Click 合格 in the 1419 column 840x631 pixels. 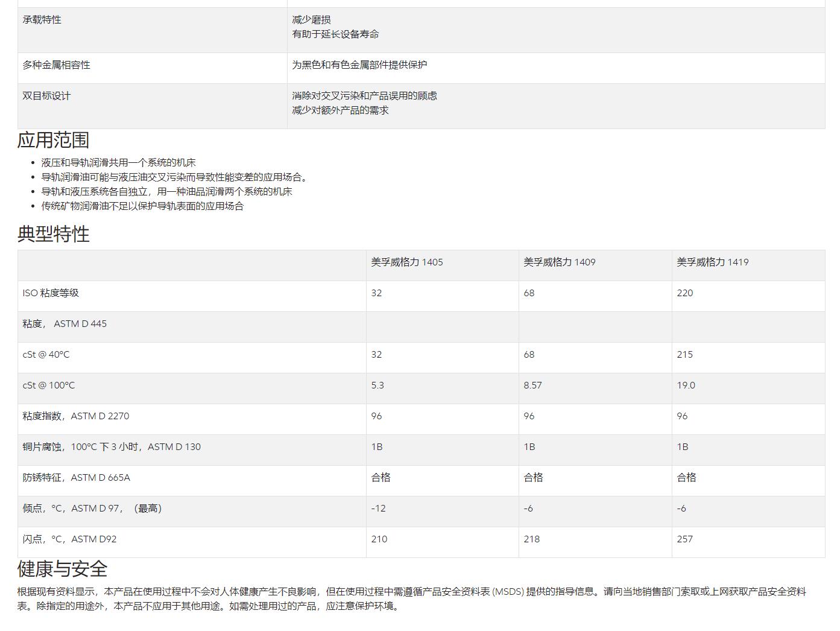686,477
